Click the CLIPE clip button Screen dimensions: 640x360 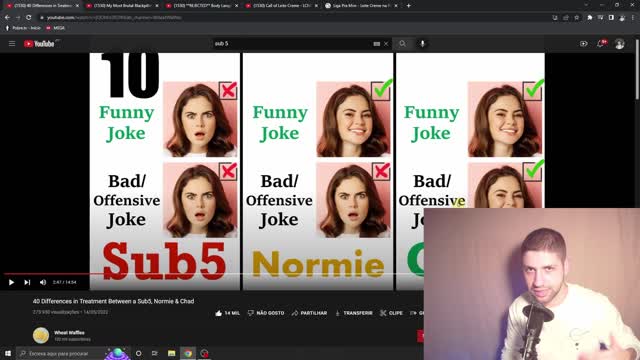click(391, 313)
